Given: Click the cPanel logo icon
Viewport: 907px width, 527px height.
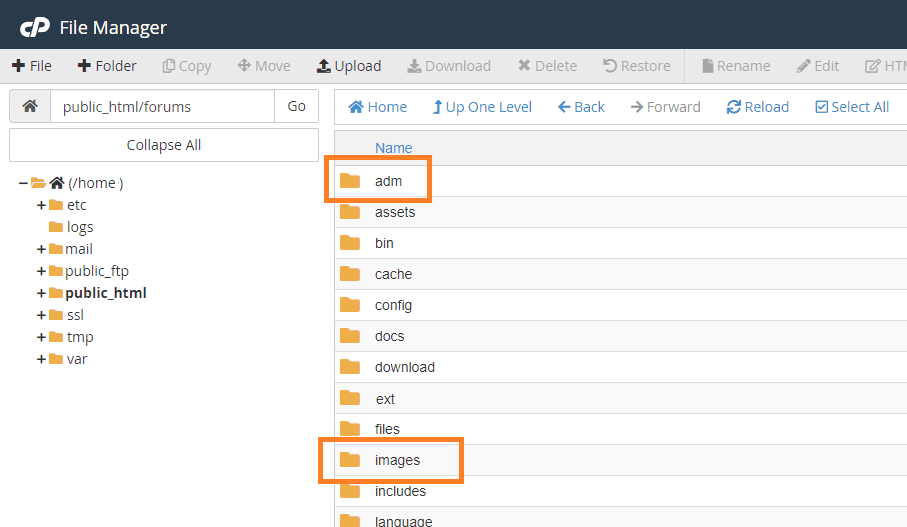Looking at the screenshot, I should click(35, 27).
